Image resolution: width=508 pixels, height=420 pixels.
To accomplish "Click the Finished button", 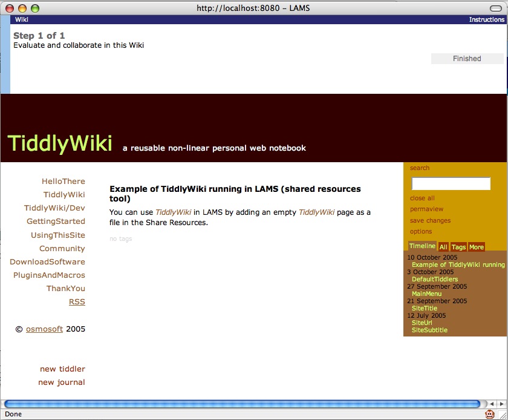I will (x=467, y=59).
